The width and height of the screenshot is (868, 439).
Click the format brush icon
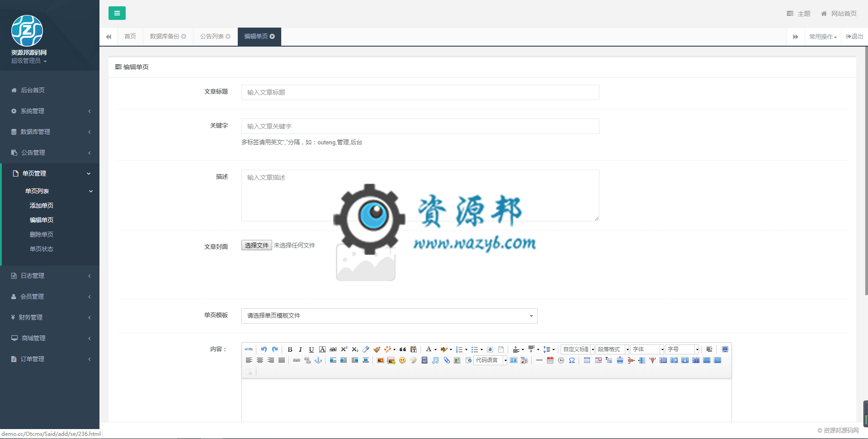coord(377,349)
